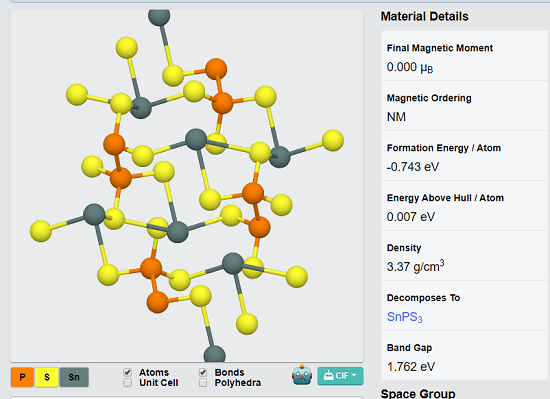Select the bottommost gray Sn atom
The width and height of the screenshot is (550, 399).
click(214, 354)
